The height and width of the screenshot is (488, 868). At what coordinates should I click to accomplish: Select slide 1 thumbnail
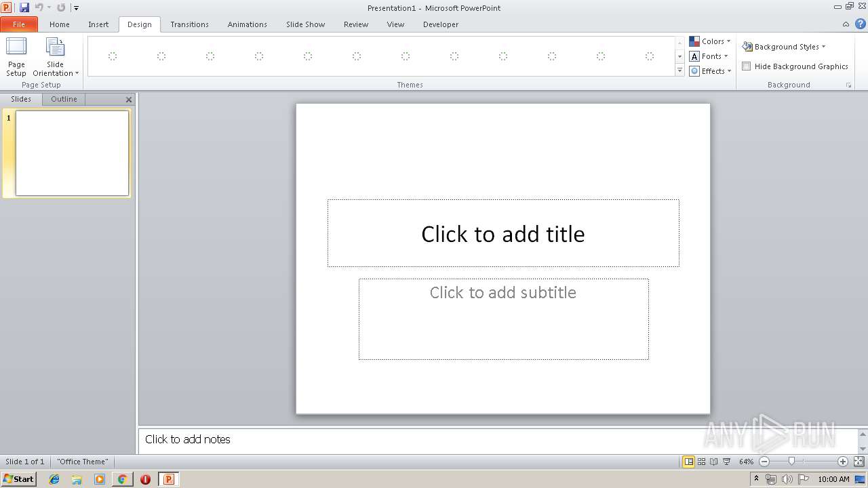[x=73, y=153]
